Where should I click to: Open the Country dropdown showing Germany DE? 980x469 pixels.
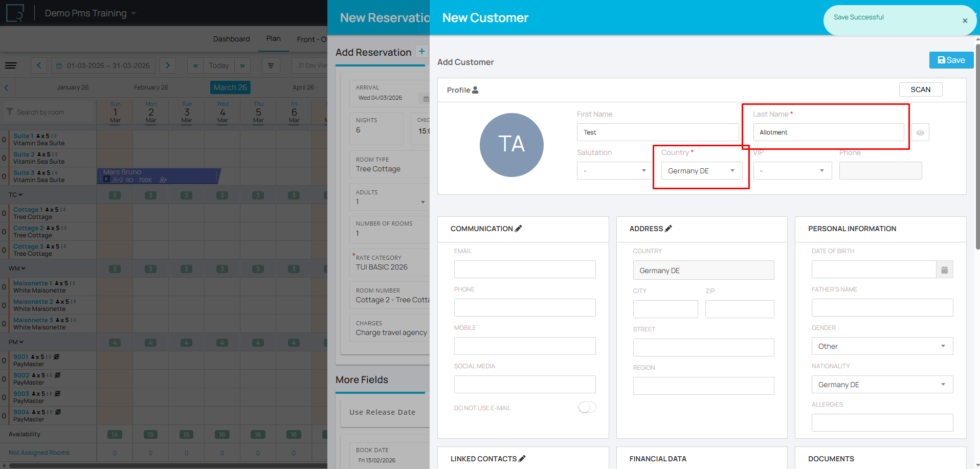pos(701,171)
